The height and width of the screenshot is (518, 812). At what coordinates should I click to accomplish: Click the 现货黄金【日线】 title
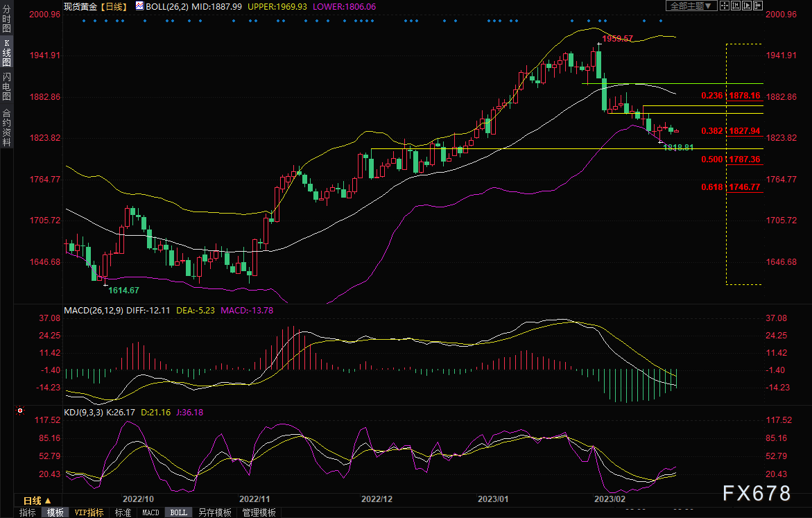click(96, 7)
